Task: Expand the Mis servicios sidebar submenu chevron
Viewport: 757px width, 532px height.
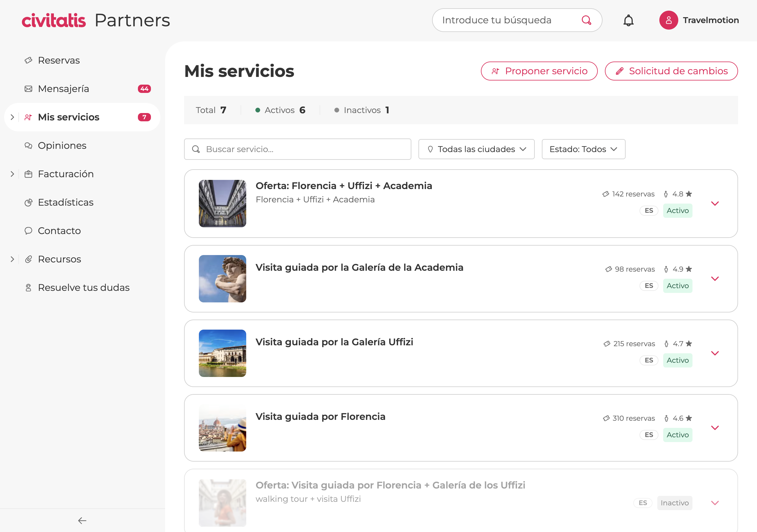Action: [x=12, y=117]
